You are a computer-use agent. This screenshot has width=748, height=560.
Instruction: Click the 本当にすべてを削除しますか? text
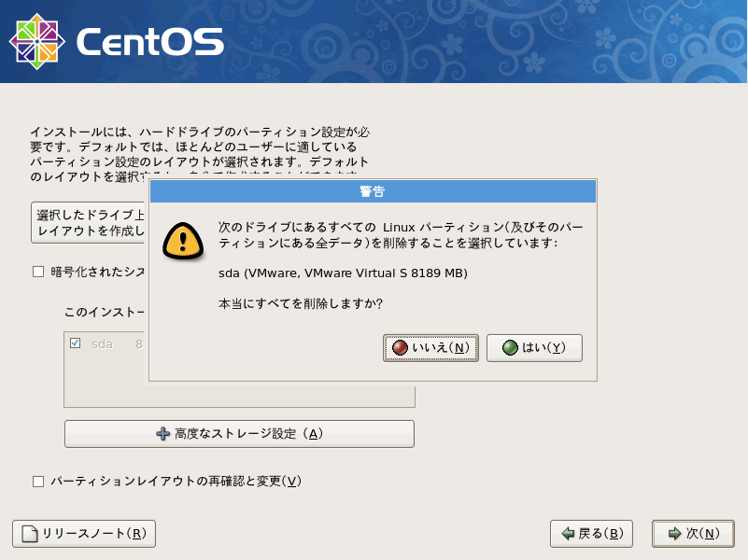pyautogui.click(x=301, y=303)
